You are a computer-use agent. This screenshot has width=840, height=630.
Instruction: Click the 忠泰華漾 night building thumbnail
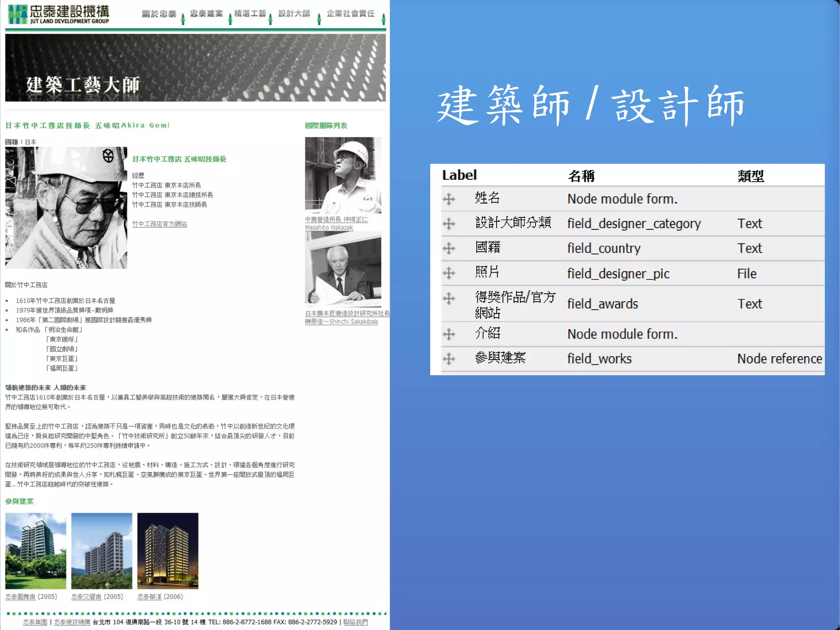pos(168,551)
